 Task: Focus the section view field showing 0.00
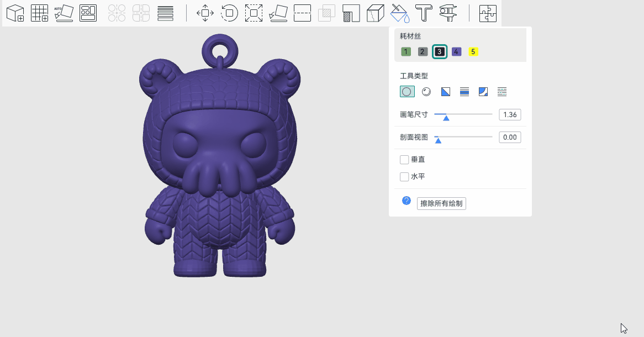click(510, 137)
